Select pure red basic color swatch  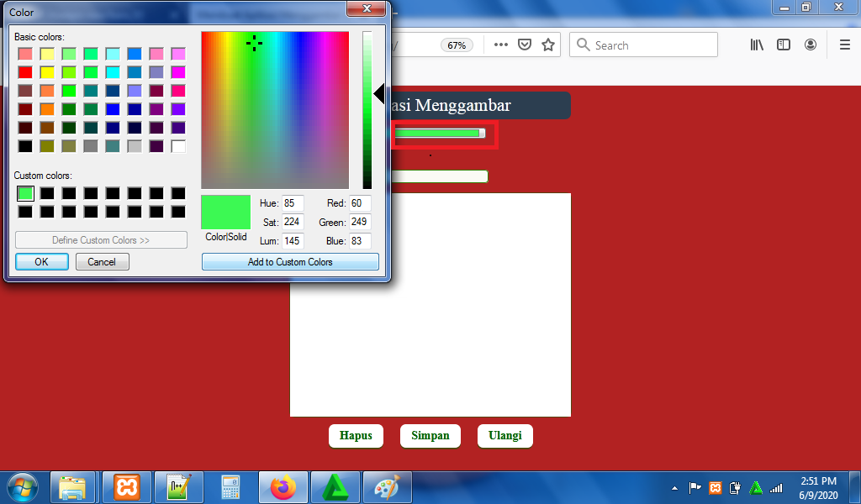[x=25, y=72]
